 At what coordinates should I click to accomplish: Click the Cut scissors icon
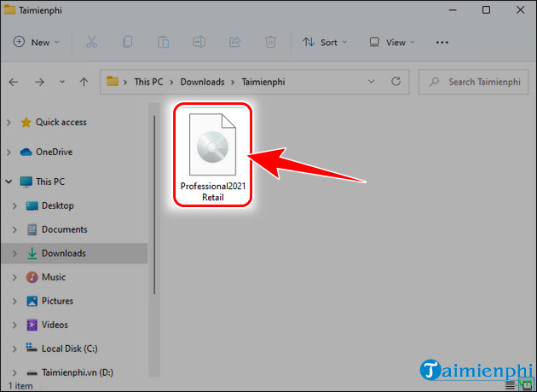91,42
